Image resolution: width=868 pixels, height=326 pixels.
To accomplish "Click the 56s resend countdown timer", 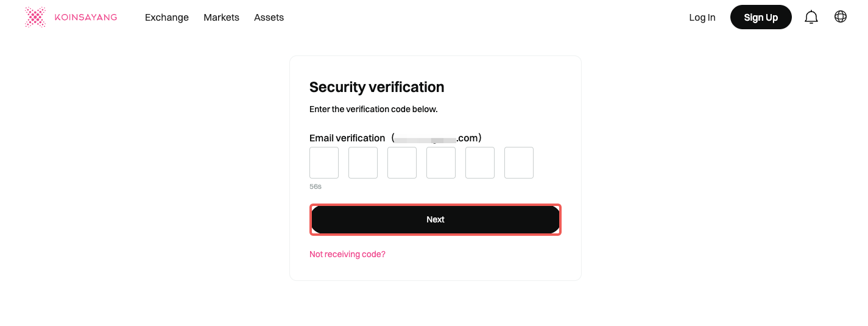I will click(x=316, y=186).
